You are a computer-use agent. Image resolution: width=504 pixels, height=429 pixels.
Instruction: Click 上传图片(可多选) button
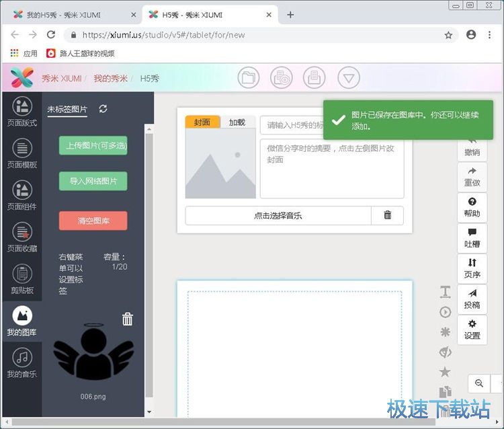coord(93,145)
